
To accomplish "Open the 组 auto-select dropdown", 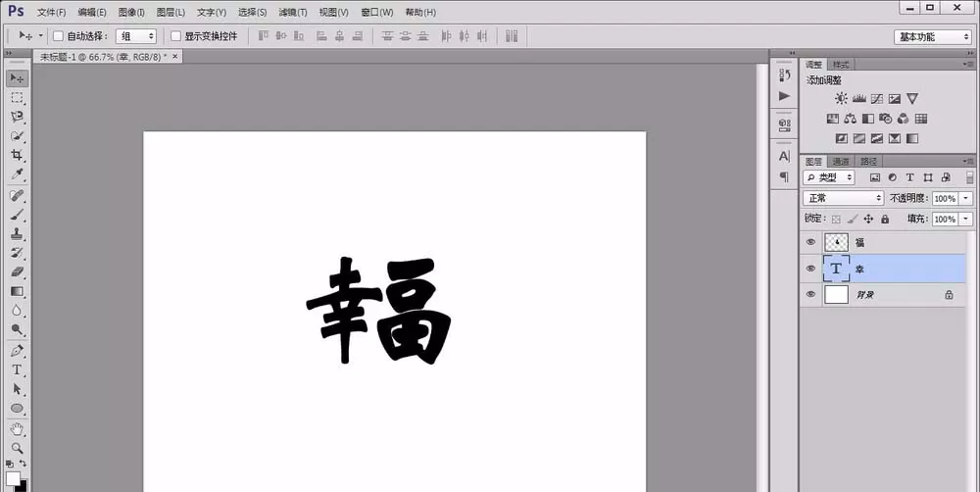I will 135,37.
